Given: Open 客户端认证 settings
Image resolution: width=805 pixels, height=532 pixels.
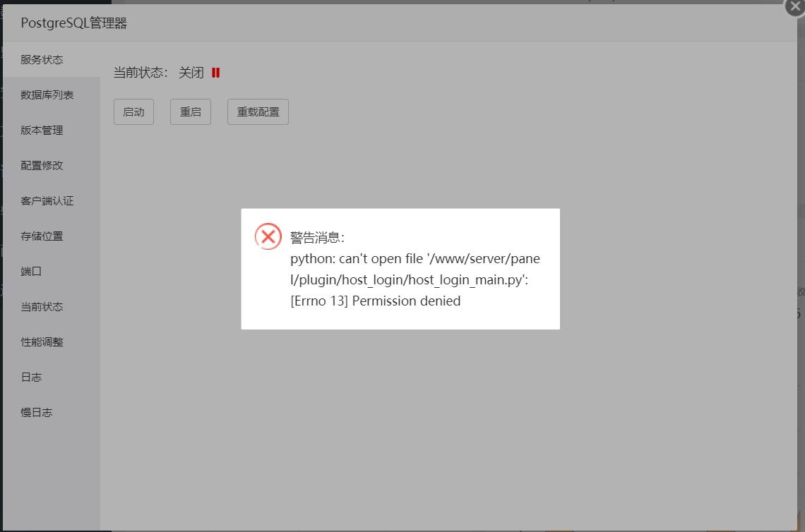Looking at the screenshot, I should [52, 201].
